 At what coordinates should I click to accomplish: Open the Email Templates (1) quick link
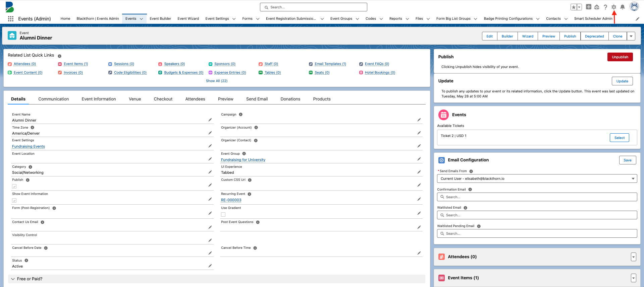330,64
